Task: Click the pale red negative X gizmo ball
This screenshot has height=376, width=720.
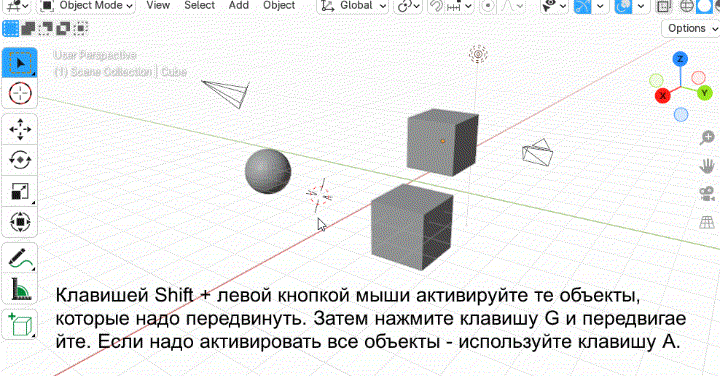Action: click(x=698, y=78)
